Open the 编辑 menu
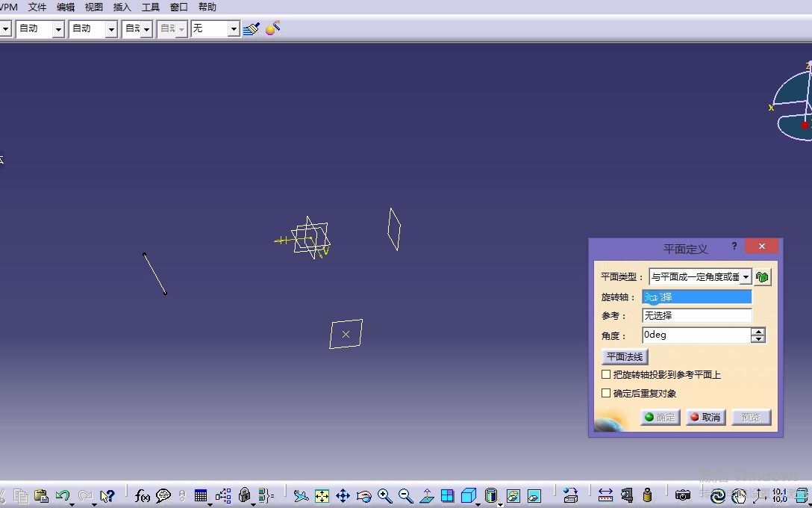This screenshot has height=508, width=812. click(66, 7)
